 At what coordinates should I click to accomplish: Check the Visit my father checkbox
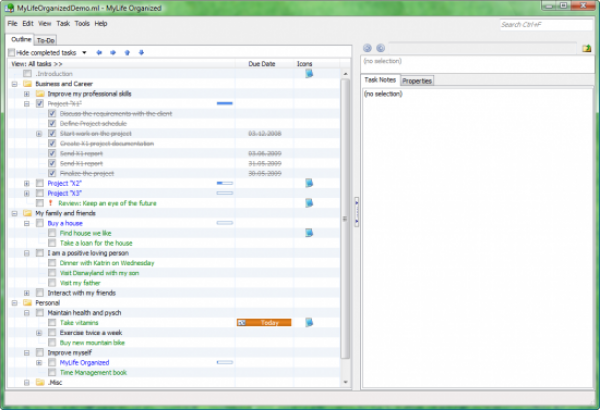52,283
